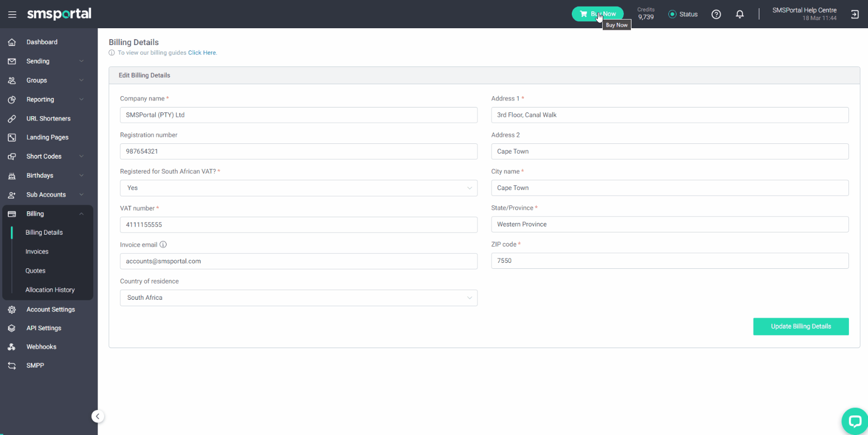
Task: Open the notifications bell
Action: point(739,14)
